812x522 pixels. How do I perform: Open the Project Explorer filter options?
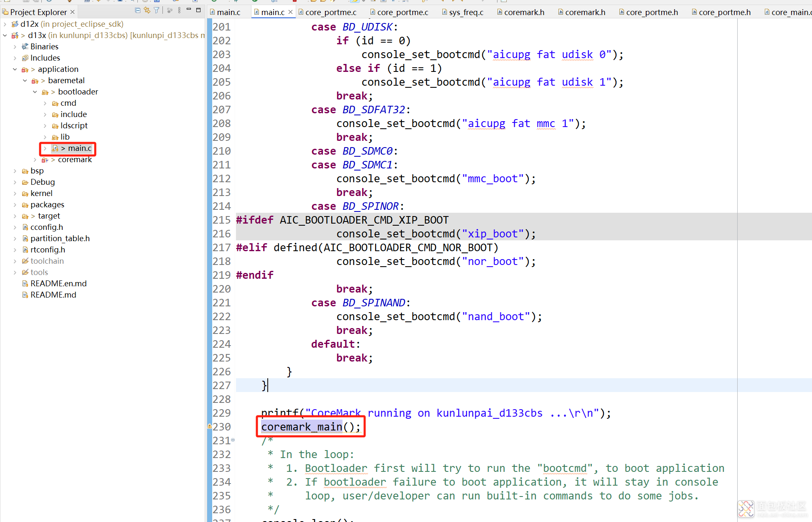tap(157, 10)
